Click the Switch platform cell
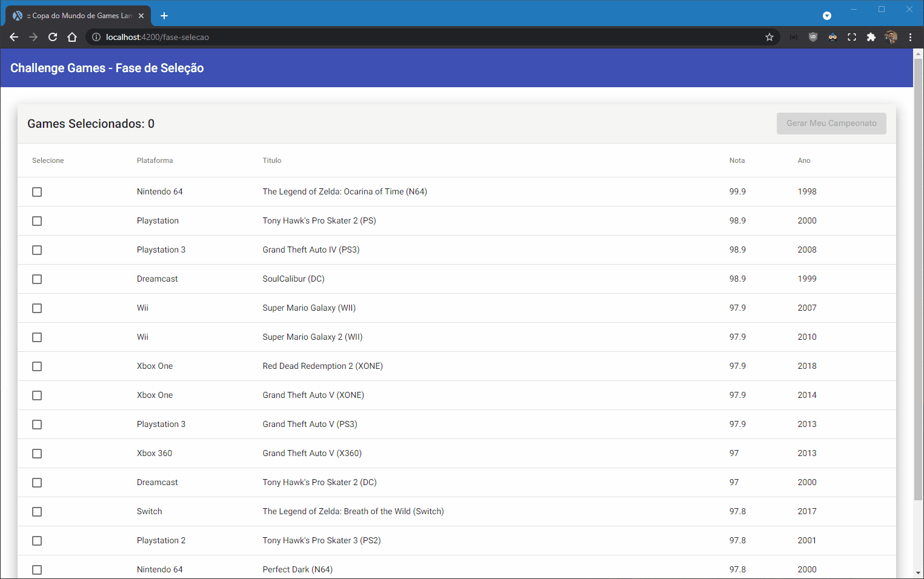 click(149, 511)
